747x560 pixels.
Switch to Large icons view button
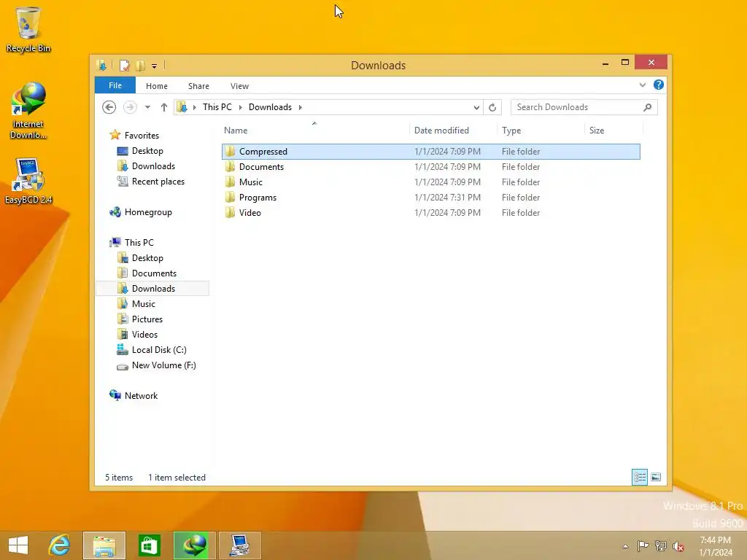(656, 477)
